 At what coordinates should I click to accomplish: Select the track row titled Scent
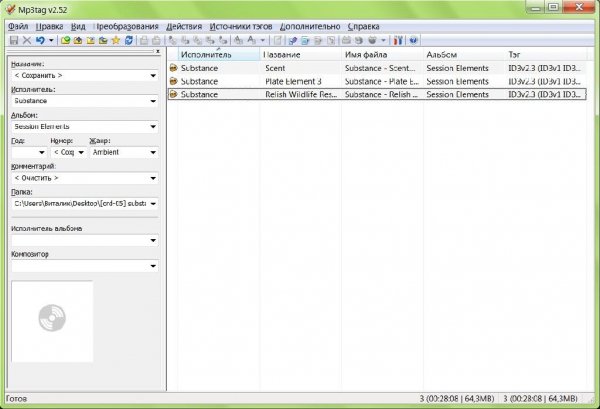377,68
